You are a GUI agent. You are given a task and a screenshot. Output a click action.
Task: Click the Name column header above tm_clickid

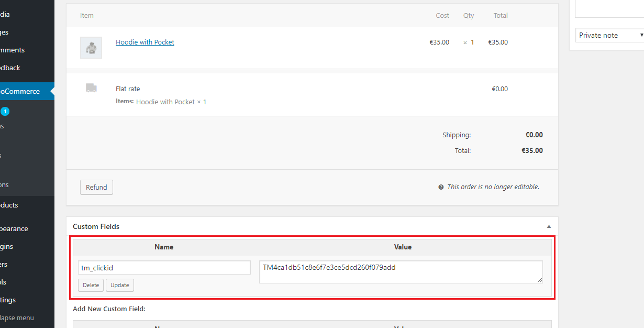pos(164,247)
